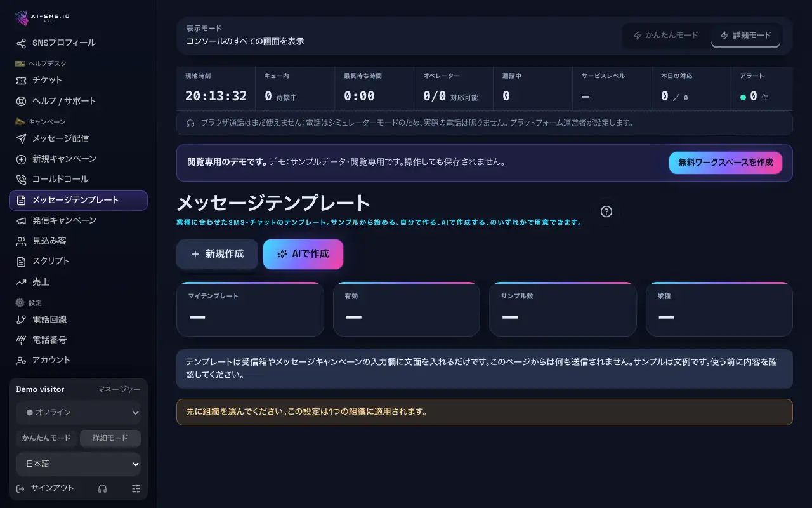Image resolution: width=812 pixels, height=508 pixels.
Task: Click the 売上 trend chart icon
Action: [x=21, y=282]
